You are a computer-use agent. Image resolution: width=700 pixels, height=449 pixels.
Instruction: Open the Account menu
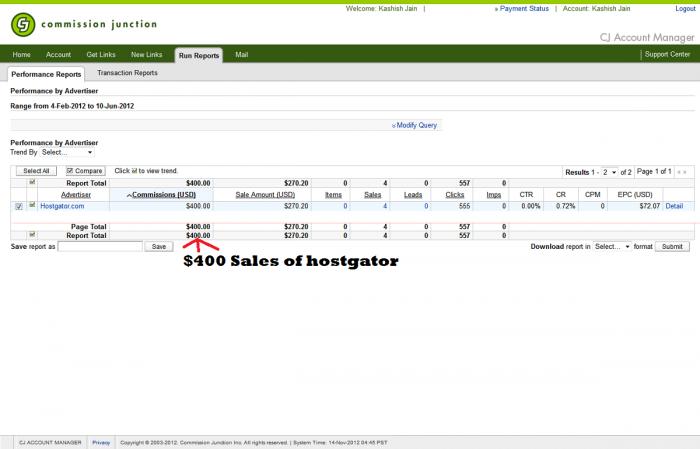point(58,54)
